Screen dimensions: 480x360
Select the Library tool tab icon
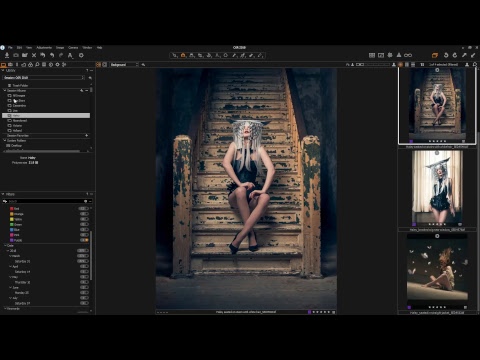(x=3, y=65)
